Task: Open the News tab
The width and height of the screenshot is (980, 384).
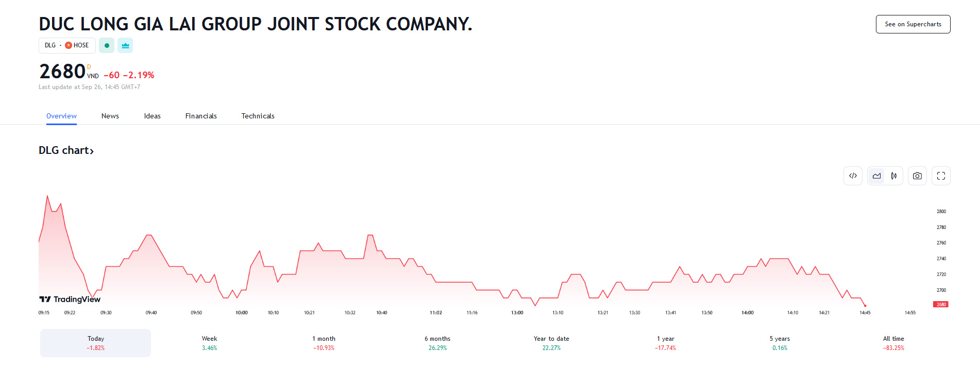Action: (110, 116)
